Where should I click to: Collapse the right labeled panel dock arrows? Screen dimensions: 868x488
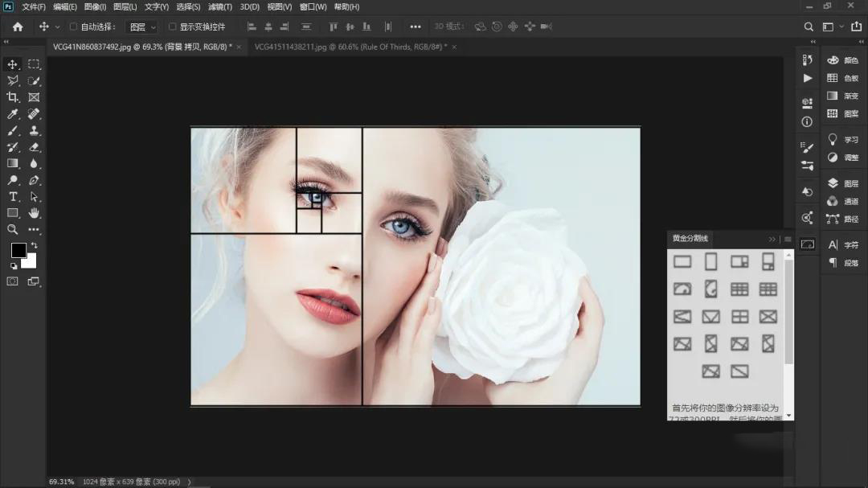[x=862, y=42]
